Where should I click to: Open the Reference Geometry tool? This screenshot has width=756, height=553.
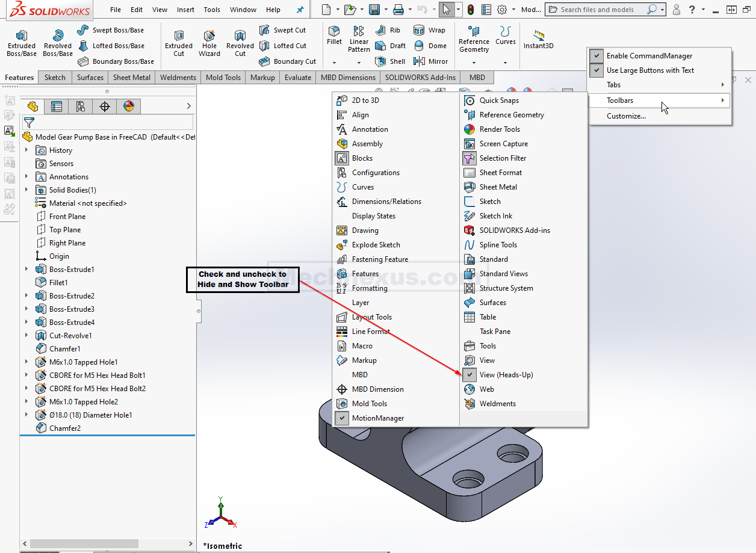pos(474,32)
